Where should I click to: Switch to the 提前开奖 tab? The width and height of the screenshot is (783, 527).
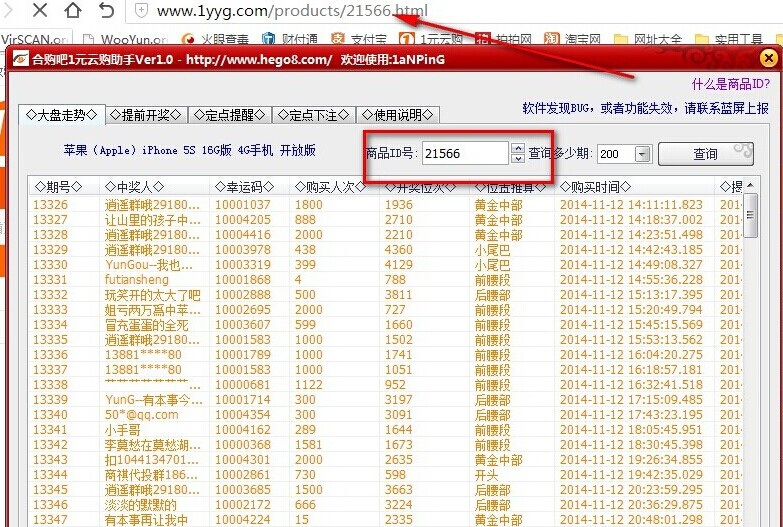point(146,115)
